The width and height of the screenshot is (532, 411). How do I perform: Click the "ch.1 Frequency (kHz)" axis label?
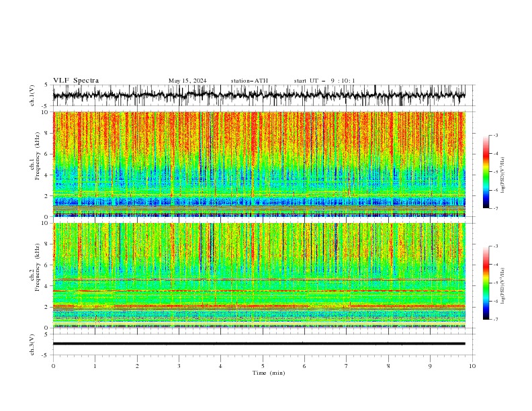[35, 156]
